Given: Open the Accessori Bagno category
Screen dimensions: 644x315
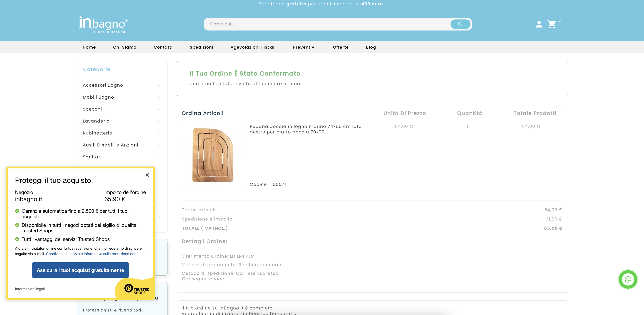Looking at the screenshot, I should (103, 85).
